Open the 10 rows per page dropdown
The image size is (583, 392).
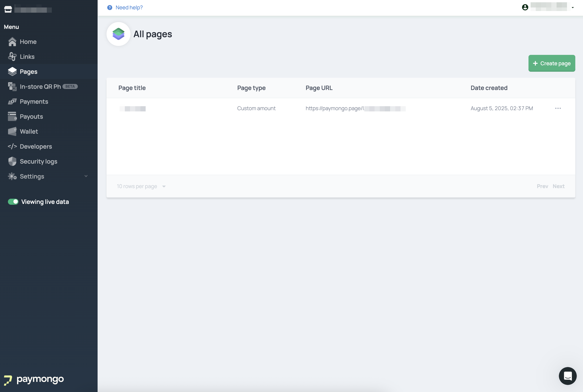pos(141,186)
